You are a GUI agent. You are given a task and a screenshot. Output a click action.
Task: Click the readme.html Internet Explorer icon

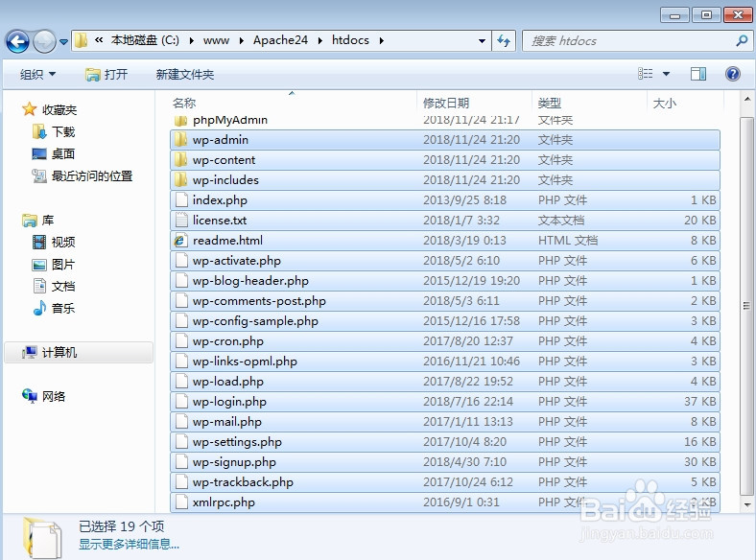coord(180,241)
